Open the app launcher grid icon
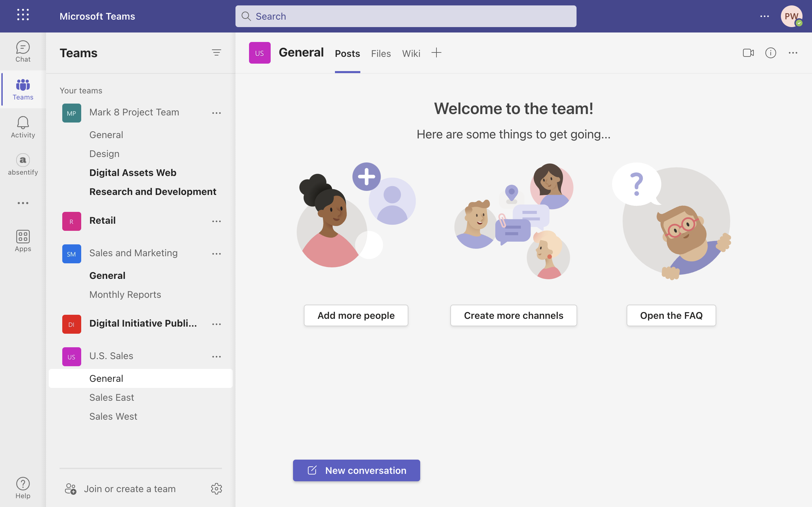The width and height of the screenshot is (812, 507). (x=23, y=15)
